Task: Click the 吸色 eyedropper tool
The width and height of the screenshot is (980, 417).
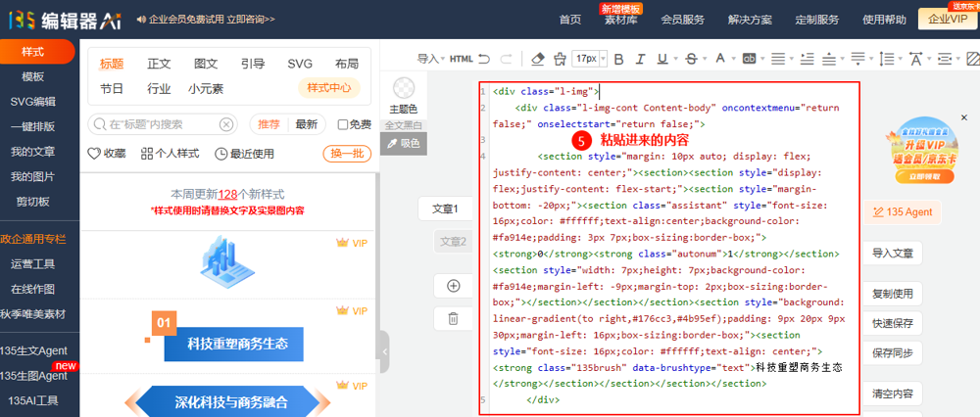Action: (404, 143)
